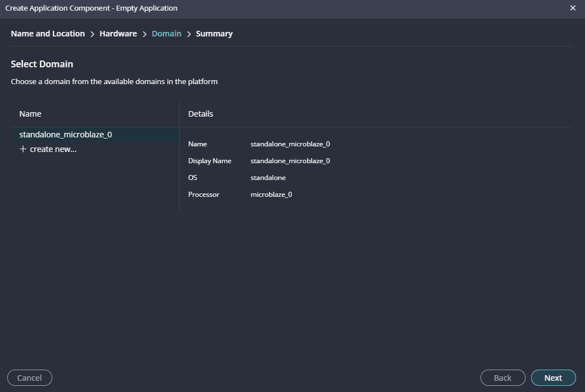Jump to the Summary step

pos(214,34)
